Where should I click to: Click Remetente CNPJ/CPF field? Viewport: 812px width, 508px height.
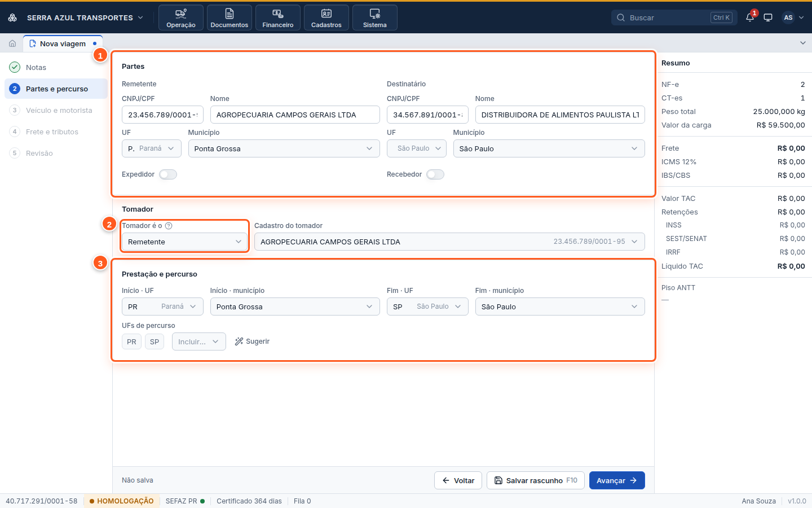pyautogui.click(x=162, y=115)
